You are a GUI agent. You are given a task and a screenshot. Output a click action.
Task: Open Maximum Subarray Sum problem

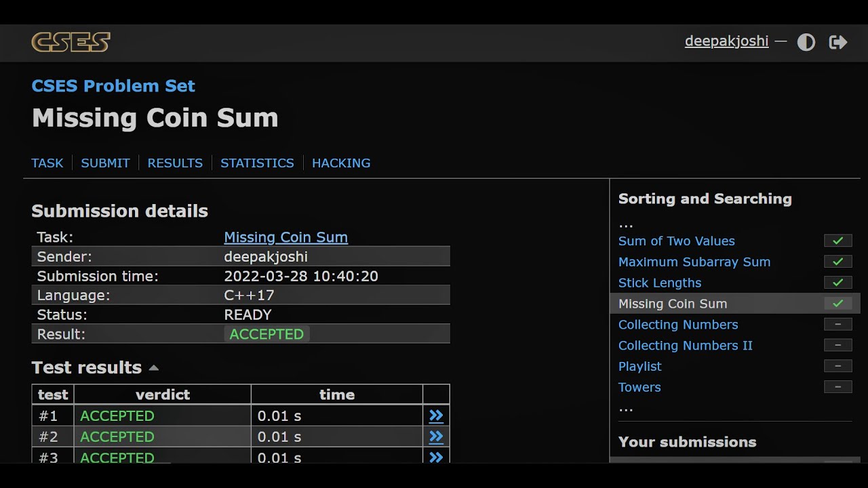pos(694,262)
